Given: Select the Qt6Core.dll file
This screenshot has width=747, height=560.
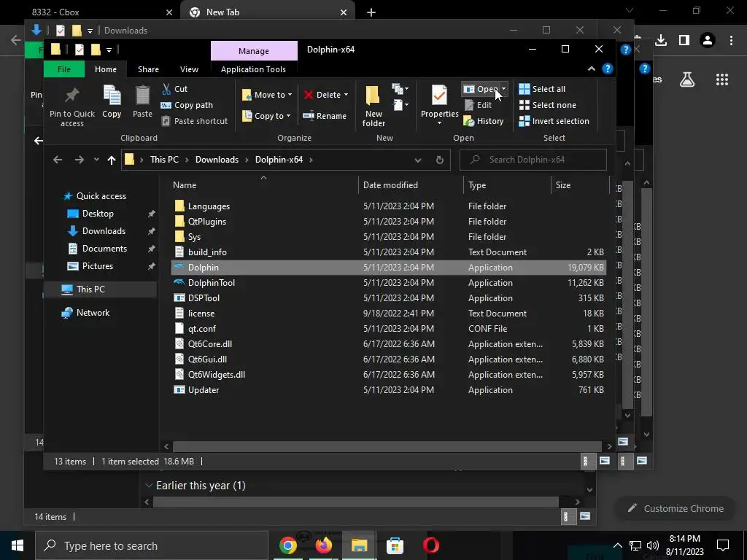Looking at the screenshot, I should (388, 344).
